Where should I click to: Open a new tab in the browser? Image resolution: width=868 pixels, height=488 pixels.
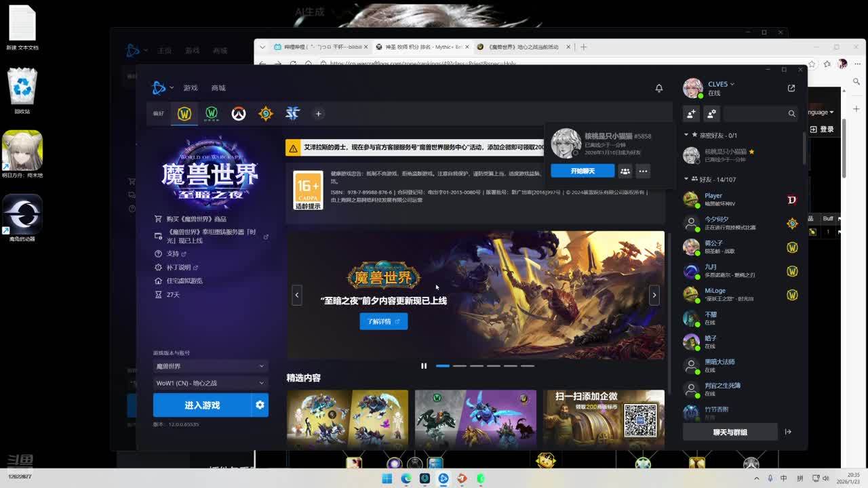pyautogui.click(x=583, y=47)
